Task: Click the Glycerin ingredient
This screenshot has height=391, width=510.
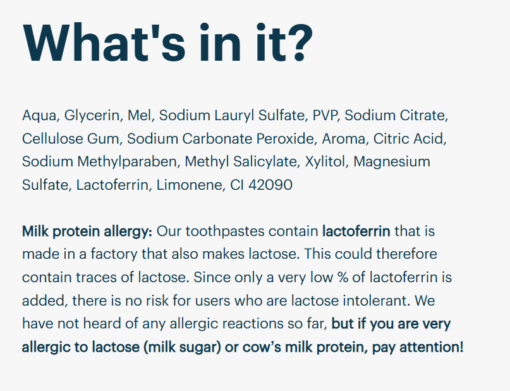Action: click(93, 116)
